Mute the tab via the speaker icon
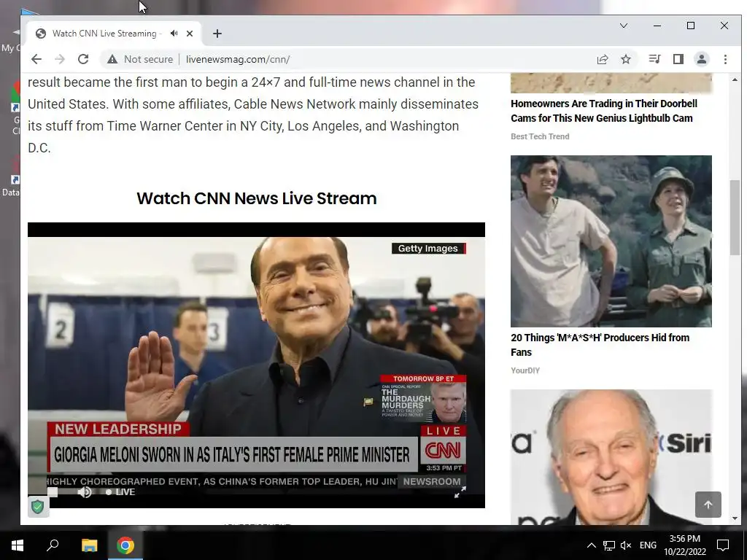747x560 pixels. pyautogui.click(x=174, y=34)
